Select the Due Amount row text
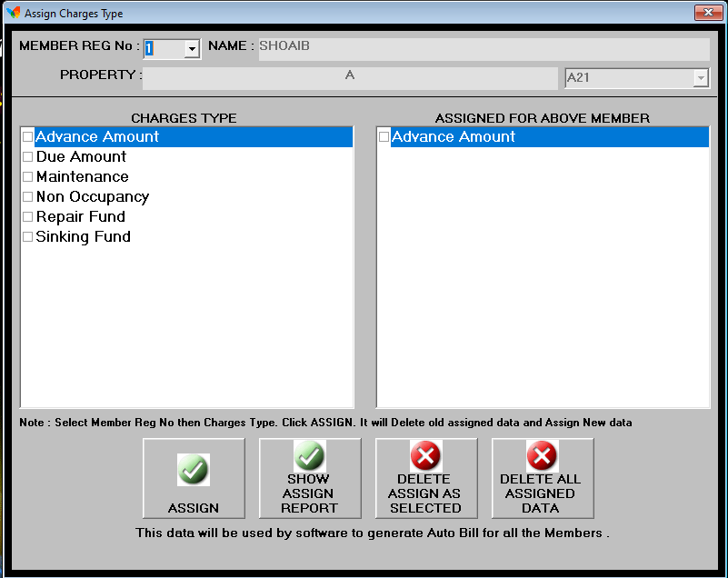This screenshot has width=728, height=578. pyautogui.click(x=81, y=156)
